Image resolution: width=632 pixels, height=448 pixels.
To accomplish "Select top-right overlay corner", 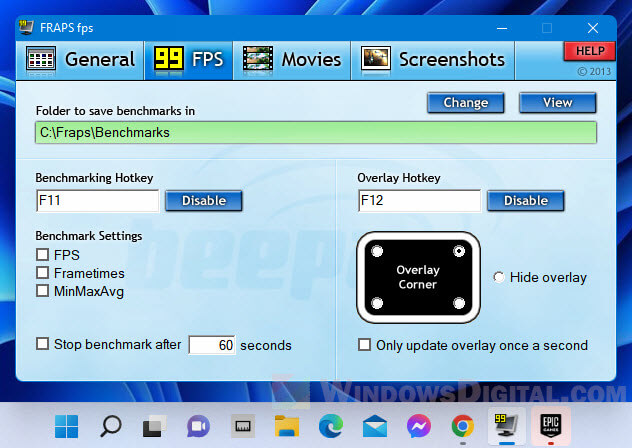I will [459, 251].
